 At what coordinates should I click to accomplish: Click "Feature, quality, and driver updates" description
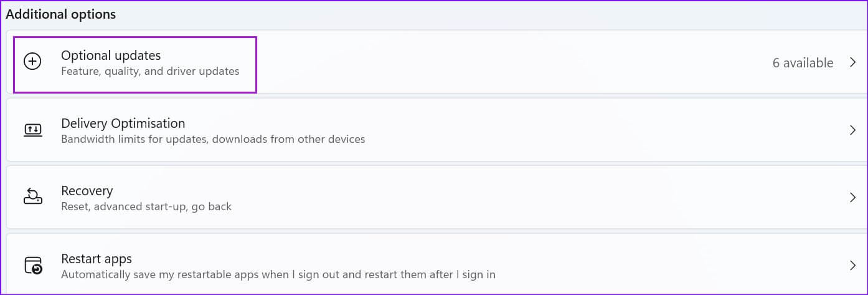point(150,71)
